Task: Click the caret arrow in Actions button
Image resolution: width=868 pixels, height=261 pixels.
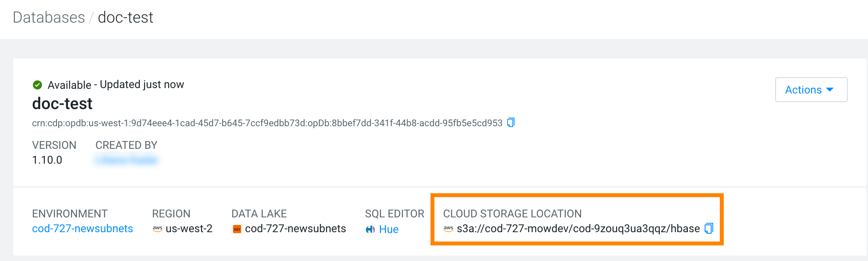Action: click(830, 90)
